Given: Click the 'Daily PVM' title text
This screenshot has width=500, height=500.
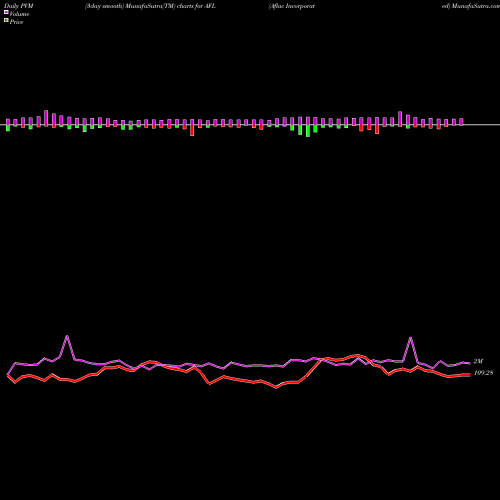Looking at the screenshot, I should tap(19, 6).
